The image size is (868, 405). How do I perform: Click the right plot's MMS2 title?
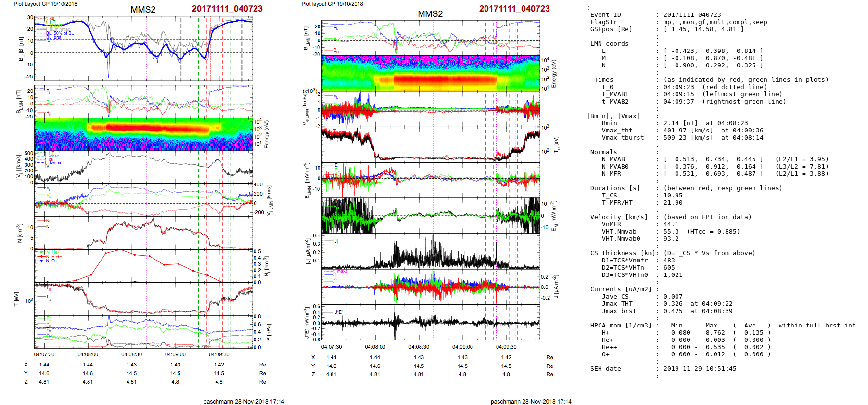(430, 14)
